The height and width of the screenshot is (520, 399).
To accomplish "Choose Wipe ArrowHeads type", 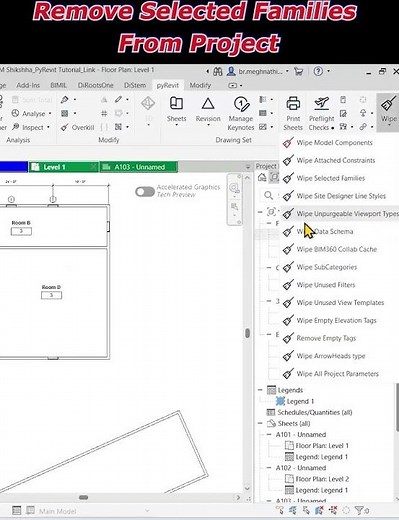I will [339, 356].
